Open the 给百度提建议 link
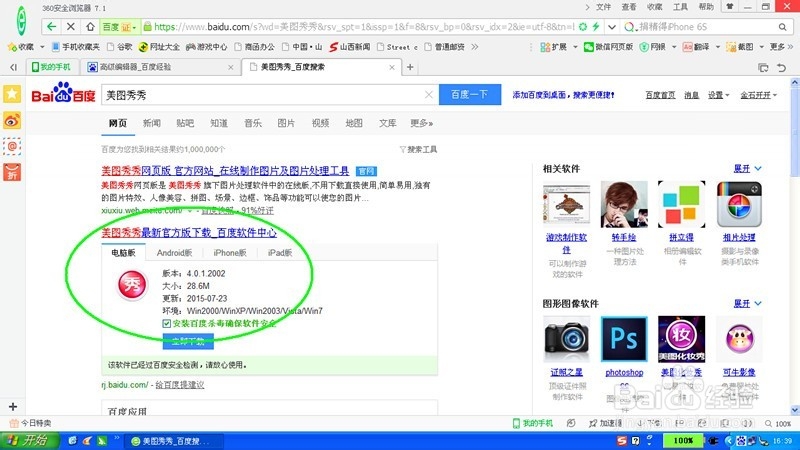 pyautogui.click(x=180, y=385)
